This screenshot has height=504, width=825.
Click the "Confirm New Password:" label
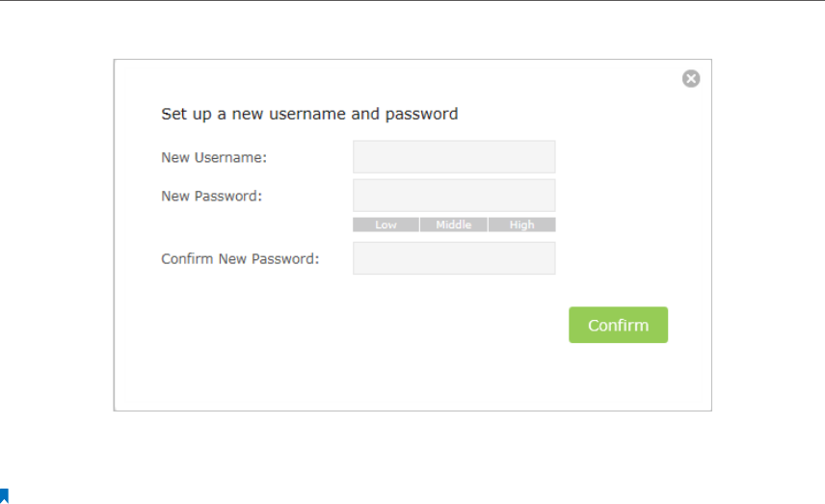[x=240, y=259]
